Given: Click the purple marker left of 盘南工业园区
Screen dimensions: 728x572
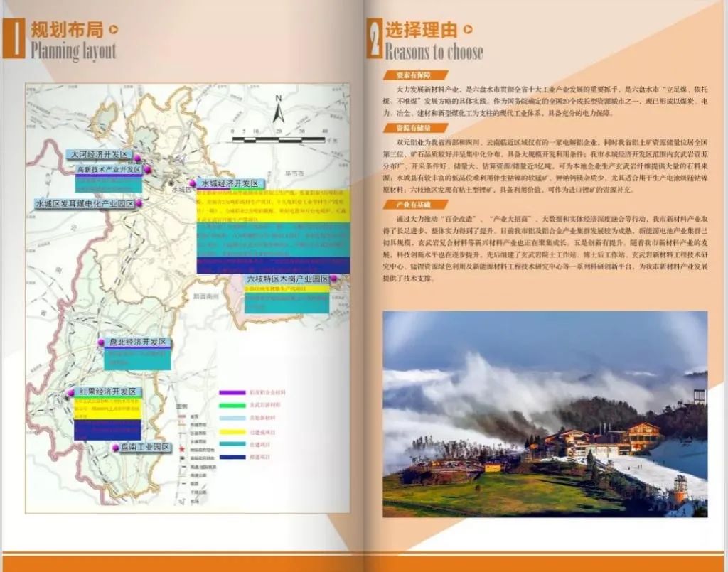Looking at the screenshot, I should click(x=116, y=448).
